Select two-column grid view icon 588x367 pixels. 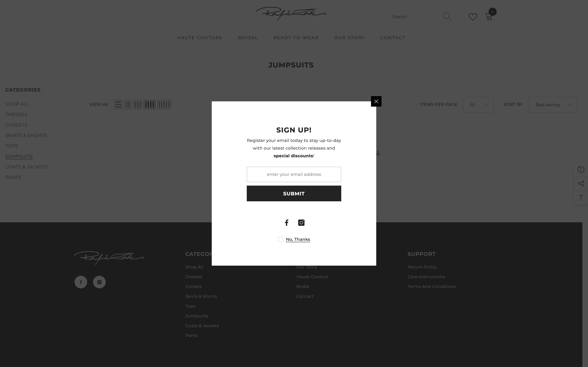click(x=128, y=105)
